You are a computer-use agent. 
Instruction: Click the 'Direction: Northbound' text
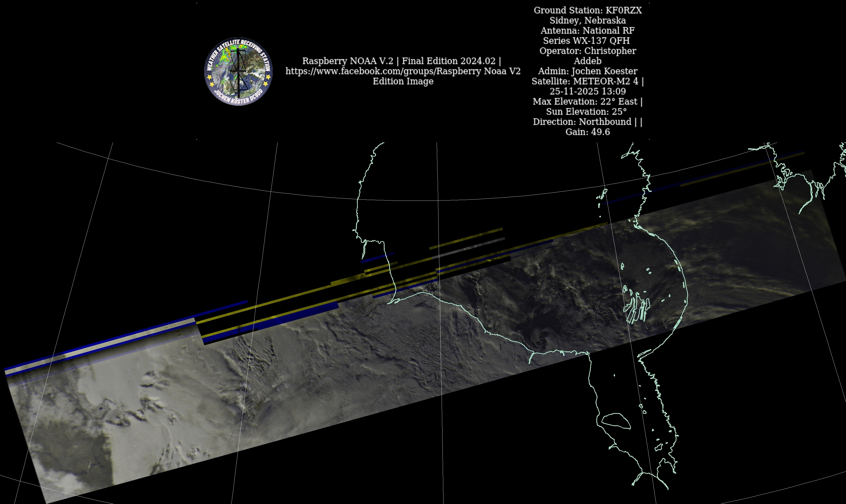[x=582, y=122]
